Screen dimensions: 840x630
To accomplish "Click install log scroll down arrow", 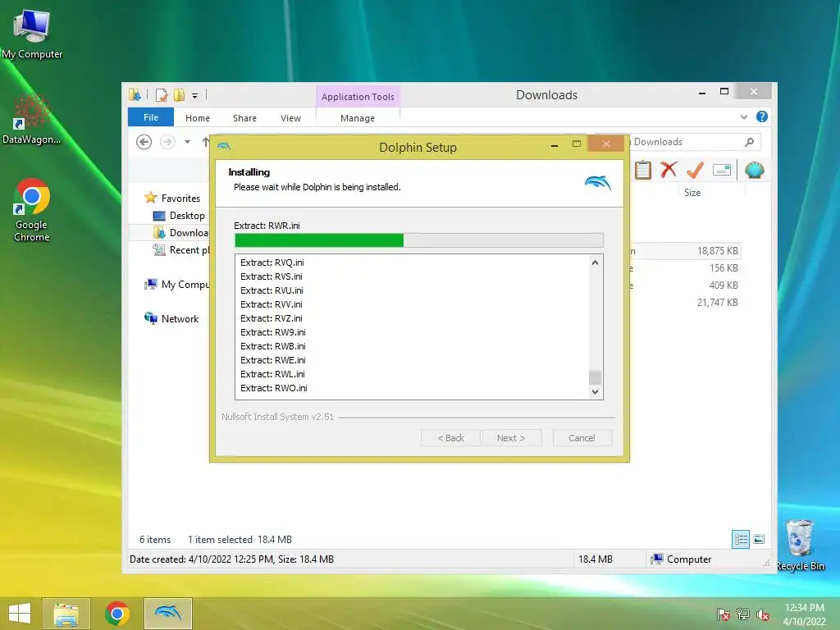I will point(595,391).
